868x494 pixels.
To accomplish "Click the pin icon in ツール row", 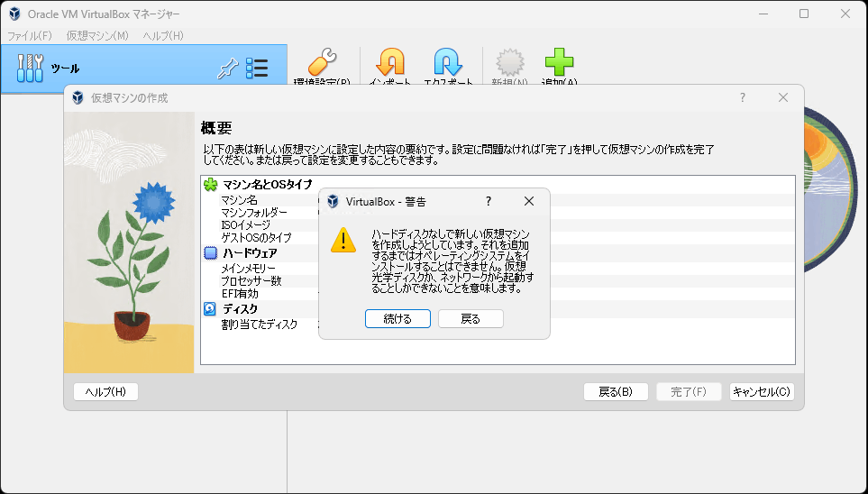I will click(x=227, y=69).
